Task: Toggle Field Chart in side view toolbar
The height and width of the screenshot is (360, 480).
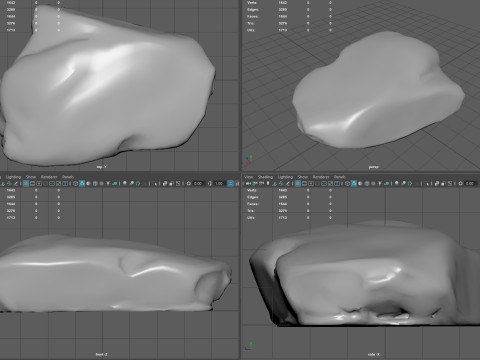Action: (324, 183)
